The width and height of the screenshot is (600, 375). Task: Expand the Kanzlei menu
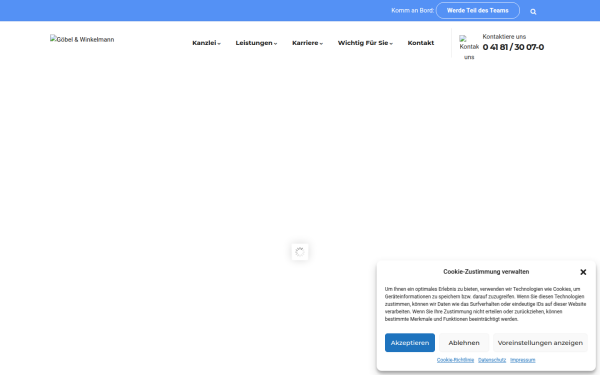point(206,43)
